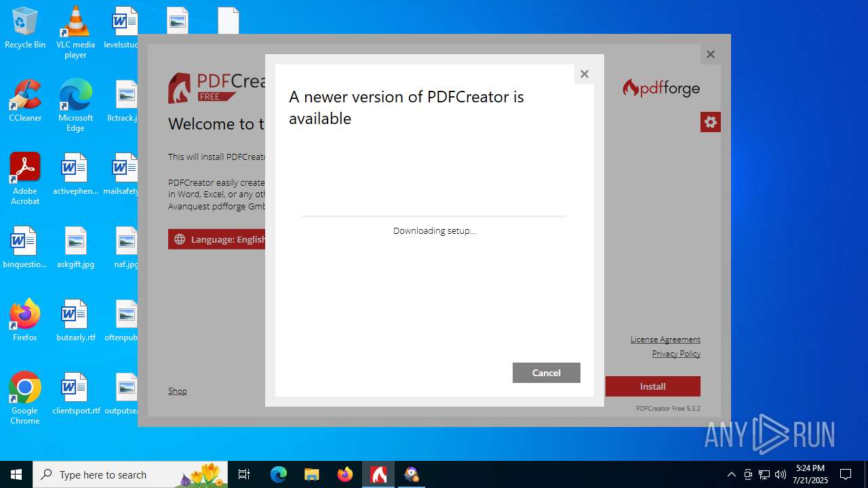Viewport: 868px width, 488px height.
Task: Select mailsafety Word document icon
Action: pyautogui.click(x=122, y=175)
